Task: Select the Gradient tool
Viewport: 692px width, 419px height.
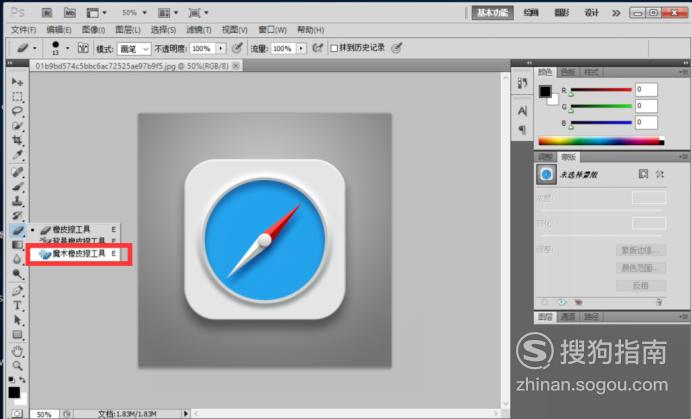Action: click(x=17, y=245)
